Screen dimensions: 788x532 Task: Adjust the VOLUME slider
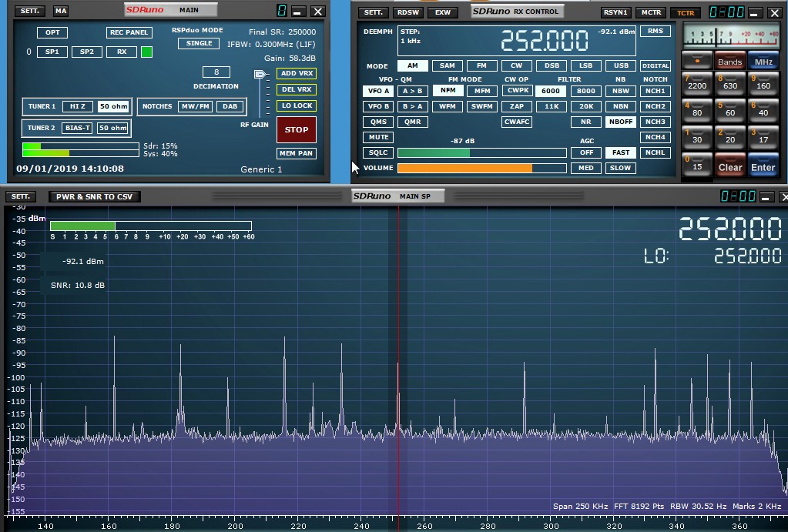click(x=482, y=169)
